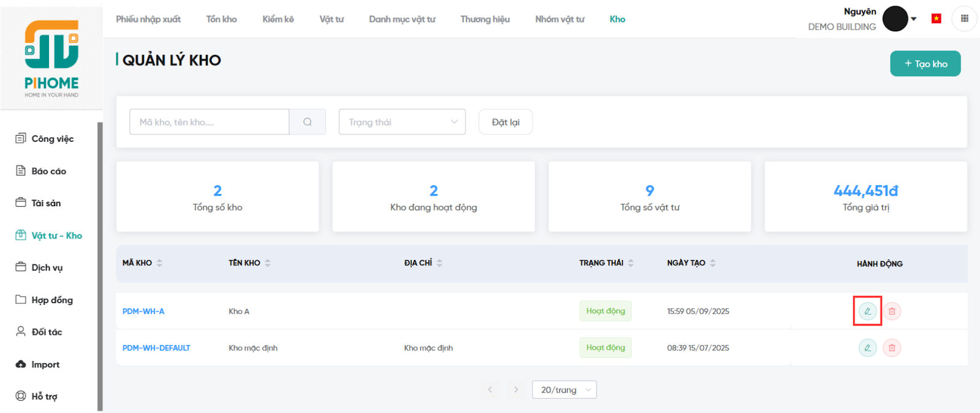Screen dimensions: 980x413
Task: Click the edit pencil icon for PDM-WH-A
Action: (867, 311)
